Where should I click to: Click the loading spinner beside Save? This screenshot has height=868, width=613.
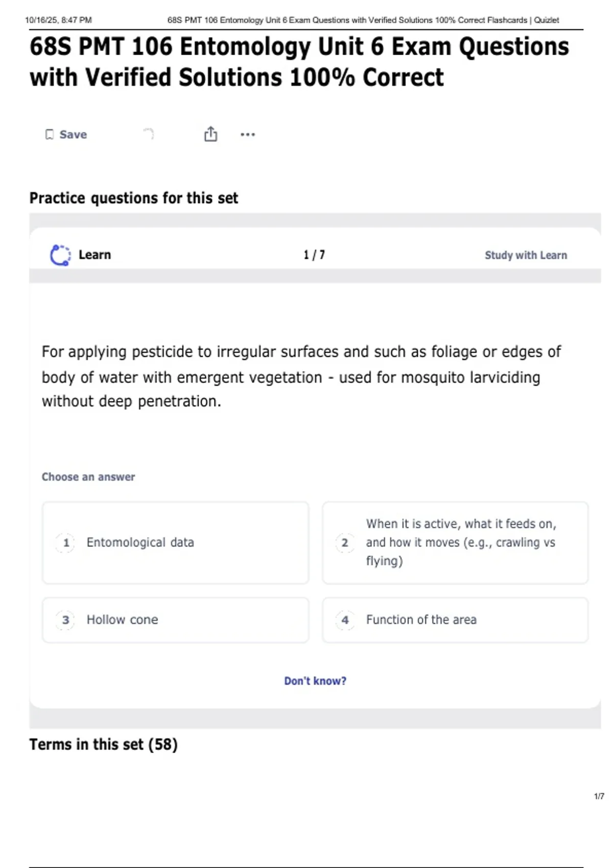click(x=148, y=134)
